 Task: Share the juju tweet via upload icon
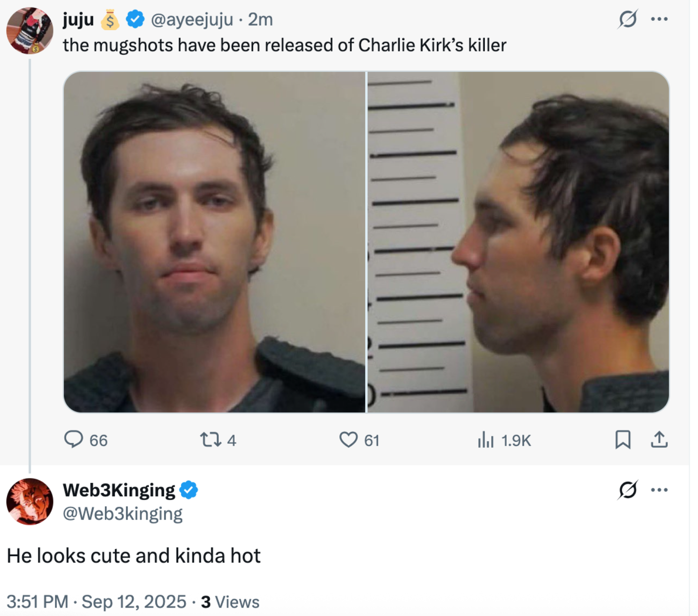pos(659,440)
